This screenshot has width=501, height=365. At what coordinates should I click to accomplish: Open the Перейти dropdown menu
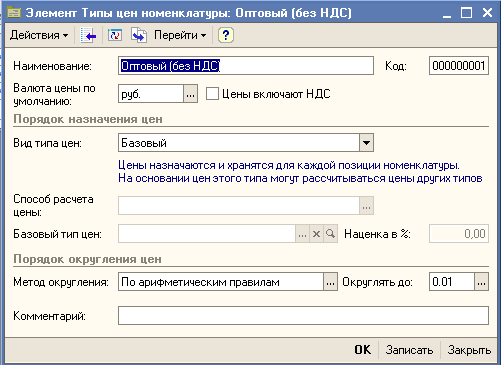(x=180, y=35)
